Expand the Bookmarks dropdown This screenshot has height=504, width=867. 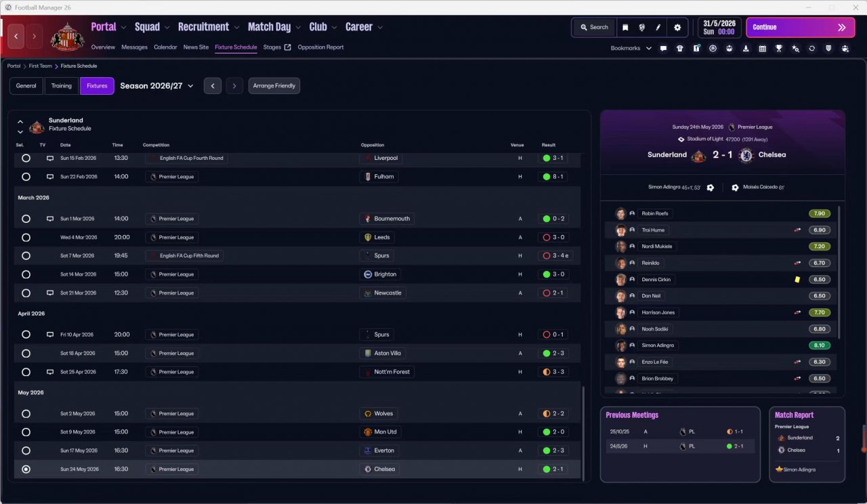[x=631, y=48]
